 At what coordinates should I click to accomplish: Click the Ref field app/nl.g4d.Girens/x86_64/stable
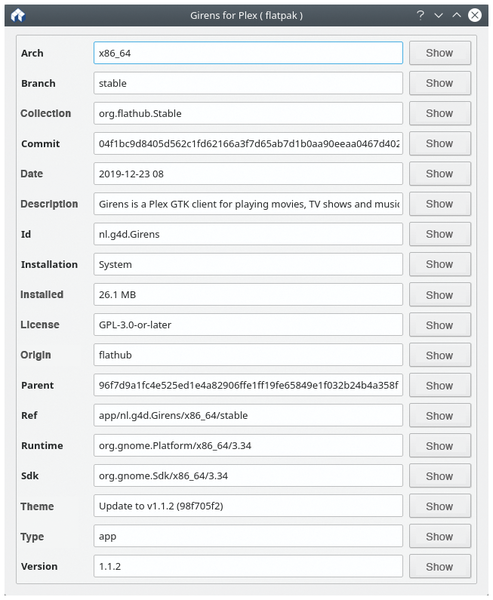pos(248,416)
